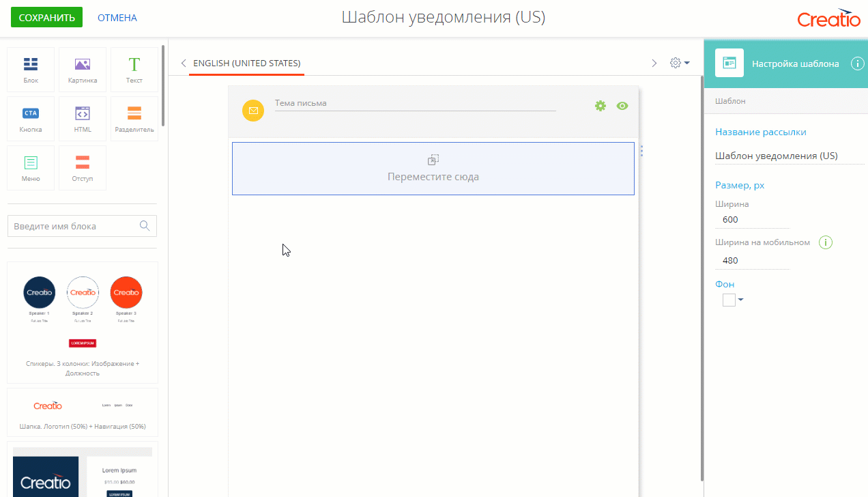868x497 pixels.
Task: Select the Отступ spacer element
Action: [83, 168]
